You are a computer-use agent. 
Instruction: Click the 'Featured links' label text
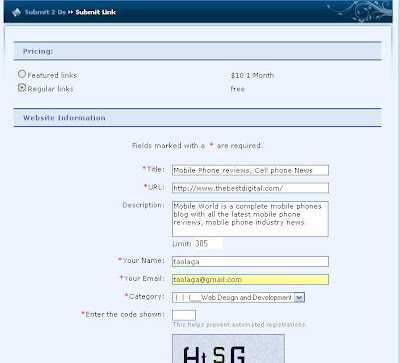52,75
